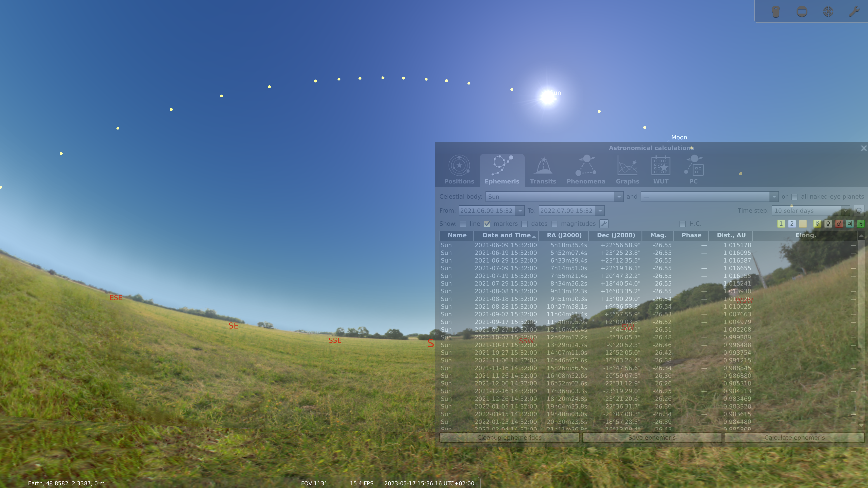Sort table by Phase column header
Viewport: 868px width, 488px height.
coord(691,235)
